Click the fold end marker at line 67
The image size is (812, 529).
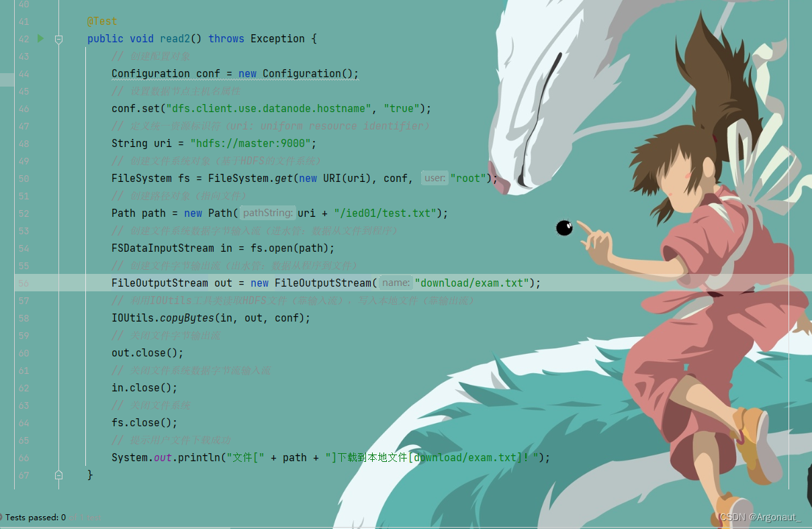click(x=58, y=475)
